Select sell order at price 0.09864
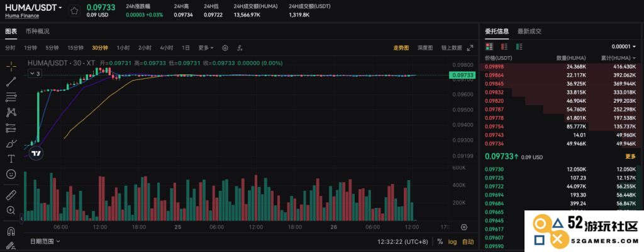 560,75
